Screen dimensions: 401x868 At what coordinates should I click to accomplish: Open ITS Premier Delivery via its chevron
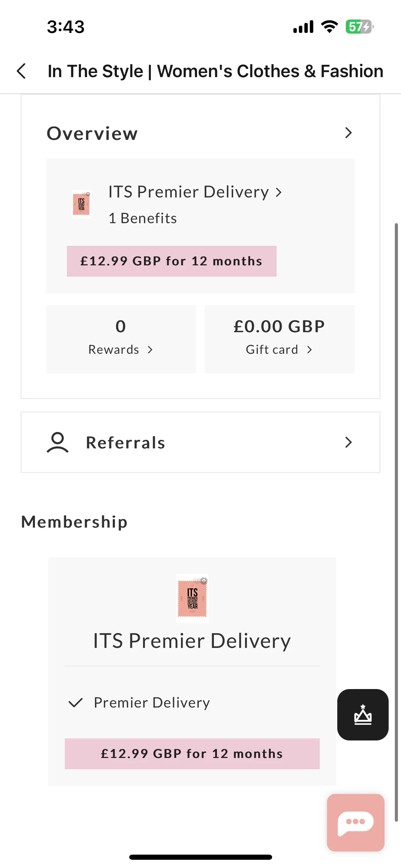[279, 192]
